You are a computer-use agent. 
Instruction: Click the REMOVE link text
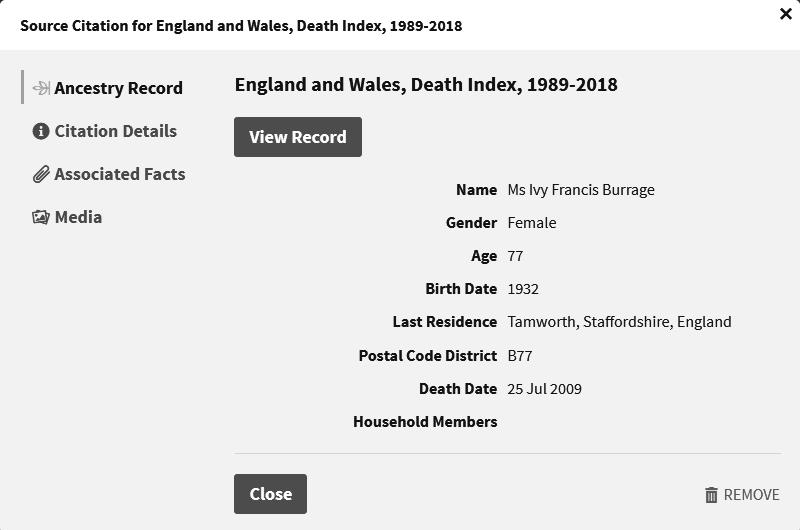751,495
